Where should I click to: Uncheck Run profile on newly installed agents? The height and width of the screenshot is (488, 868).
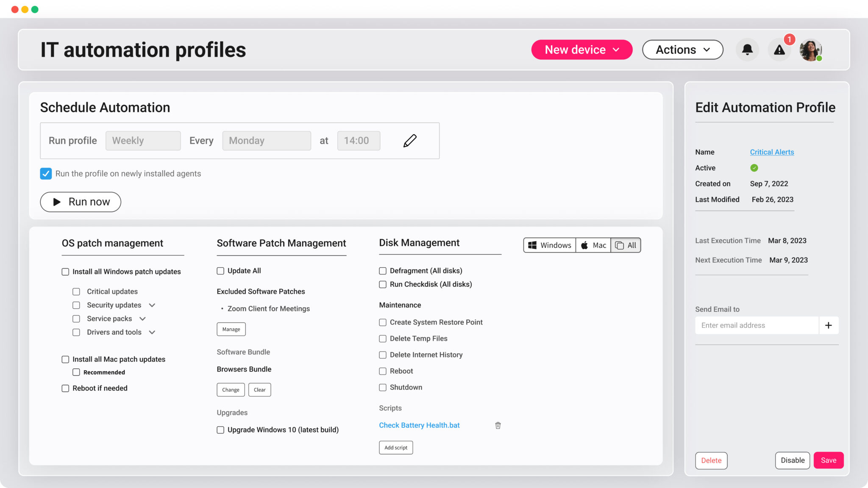pyautogui.click(x=46, y=173)
